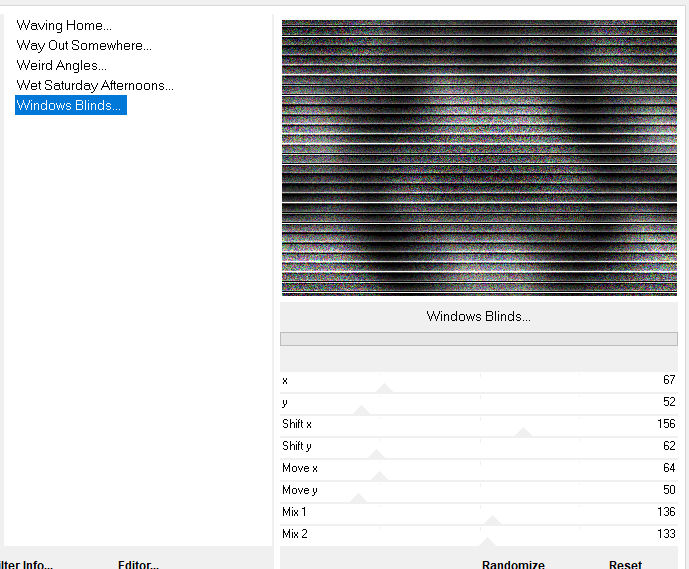Pick Wet Saturday Afternoons filter
This screenshot has height=569, width=689.
click(x=95, y=85)
